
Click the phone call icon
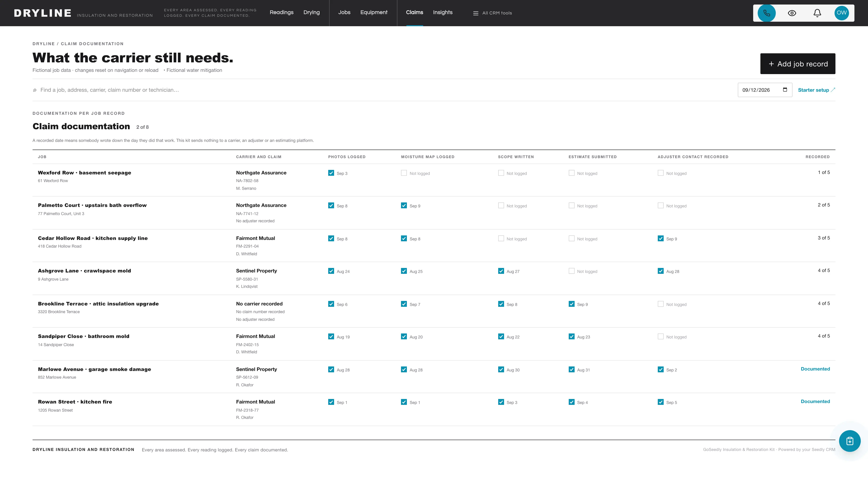[767, 13]
